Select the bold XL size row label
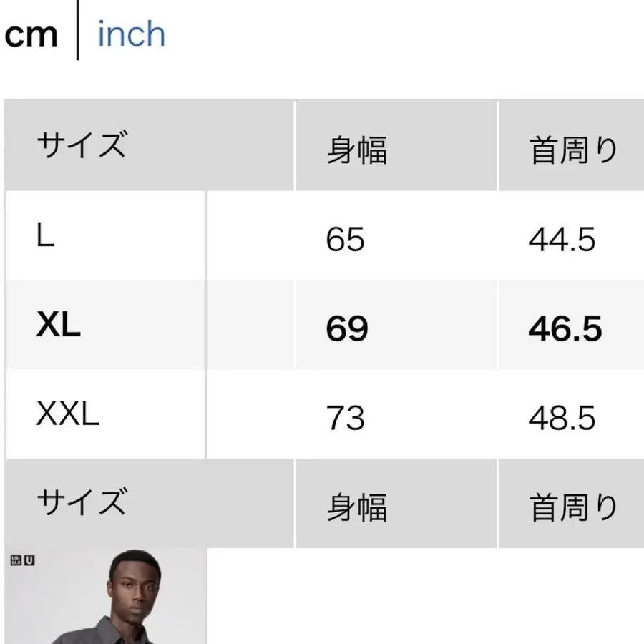The width and height of the screenshot is (644, 644). tap(58, 327)
